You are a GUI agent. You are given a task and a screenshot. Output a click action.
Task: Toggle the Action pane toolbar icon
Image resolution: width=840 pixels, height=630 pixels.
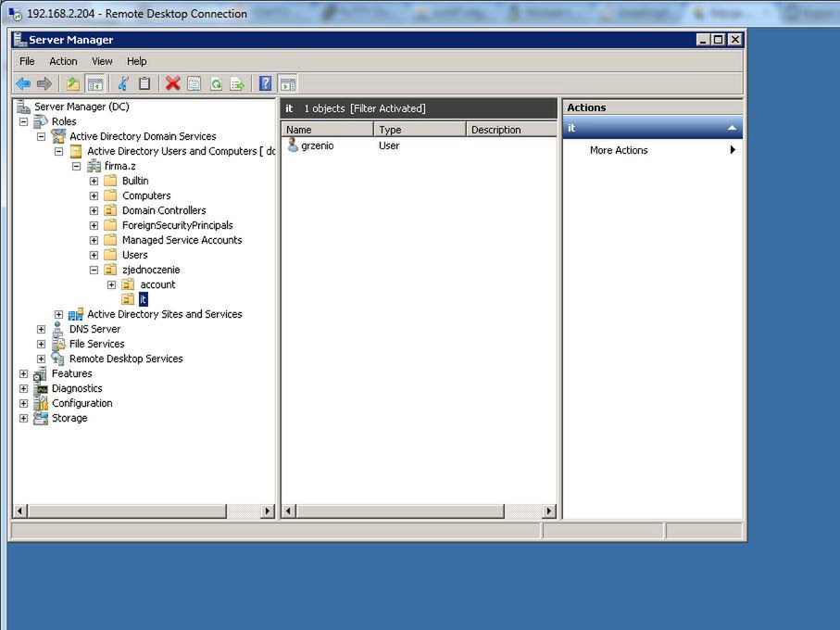[288, 83]
